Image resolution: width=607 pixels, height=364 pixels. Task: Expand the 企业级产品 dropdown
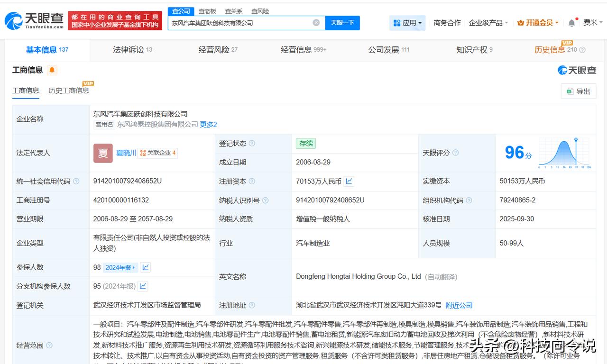point(488,23)
